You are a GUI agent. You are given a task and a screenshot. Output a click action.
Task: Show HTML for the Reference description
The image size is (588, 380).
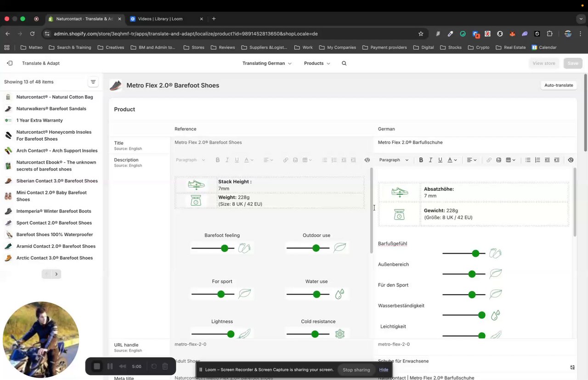[x=367, y=160]
